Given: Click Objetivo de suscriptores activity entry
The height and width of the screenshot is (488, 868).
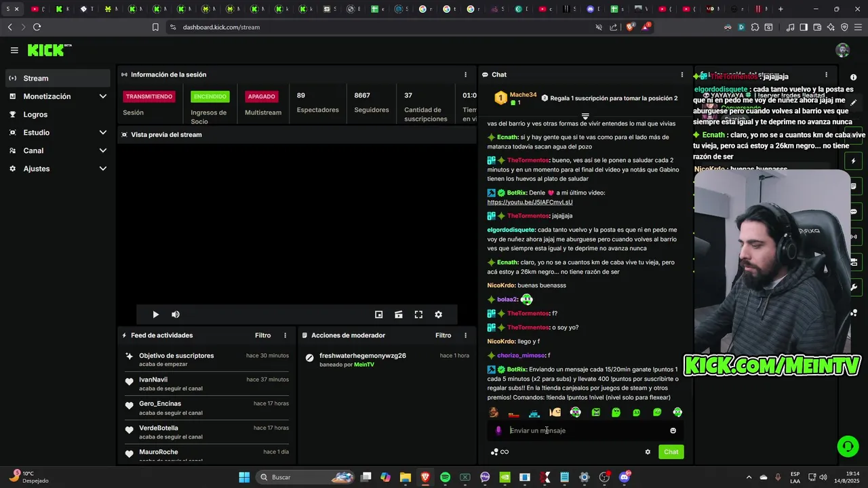Looking at the screenshot, I should 176,356.
